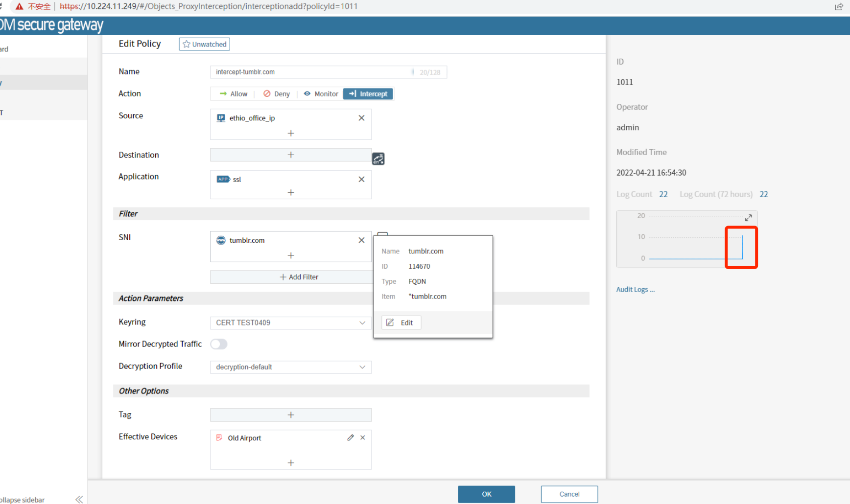
Task: Open the Audit Logs link
Action: (635, 290)
